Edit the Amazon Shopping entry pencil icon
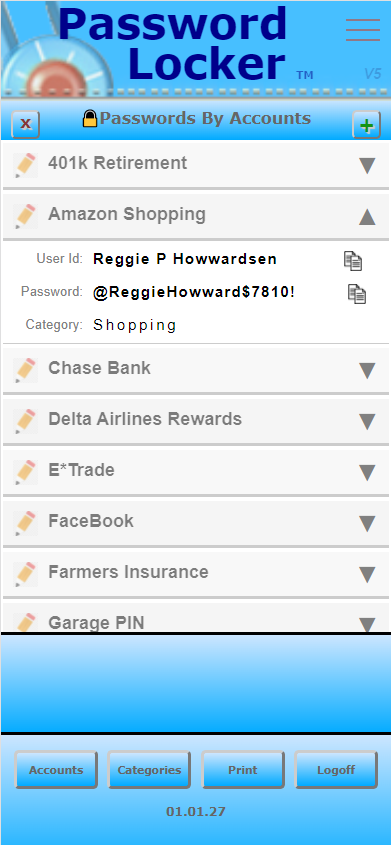 [25, 216]
